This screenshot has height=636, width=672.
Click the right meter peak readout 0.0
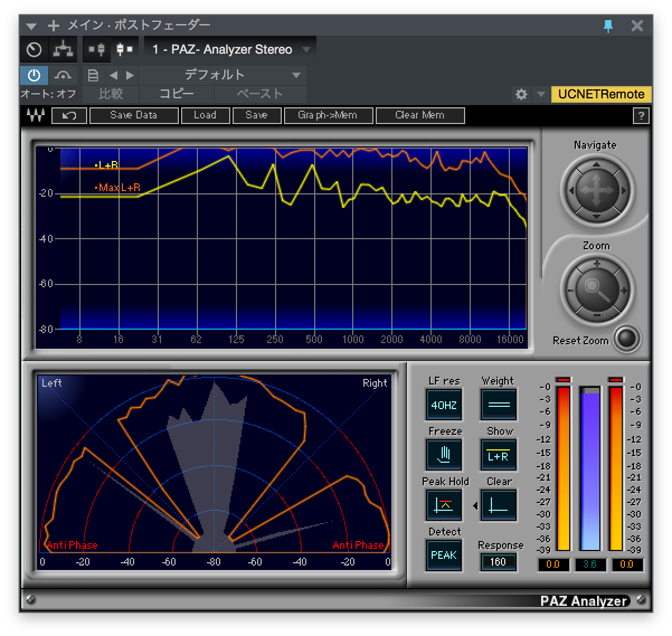tap(627, 564)
